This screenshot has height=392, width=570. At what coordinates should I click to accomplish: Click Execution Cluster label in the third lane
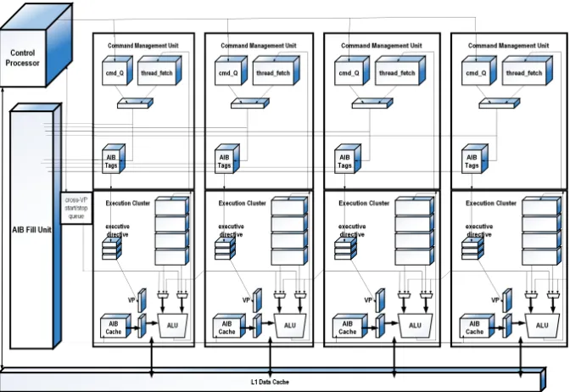click(x=364, y=203)
